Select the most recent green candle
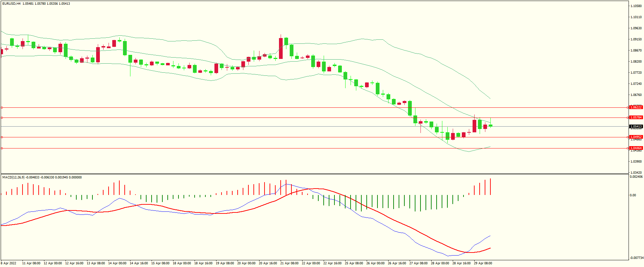 (x=490, y=126)
